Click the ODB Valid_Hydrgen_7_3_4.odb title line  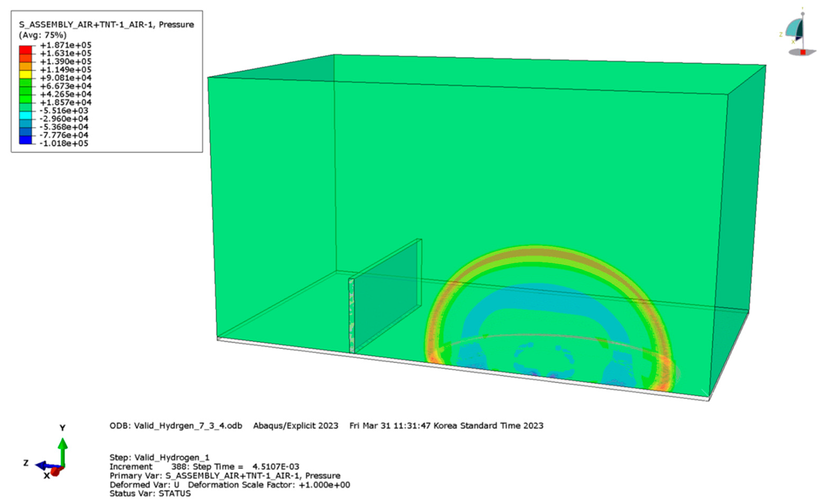tap(176, 426)
